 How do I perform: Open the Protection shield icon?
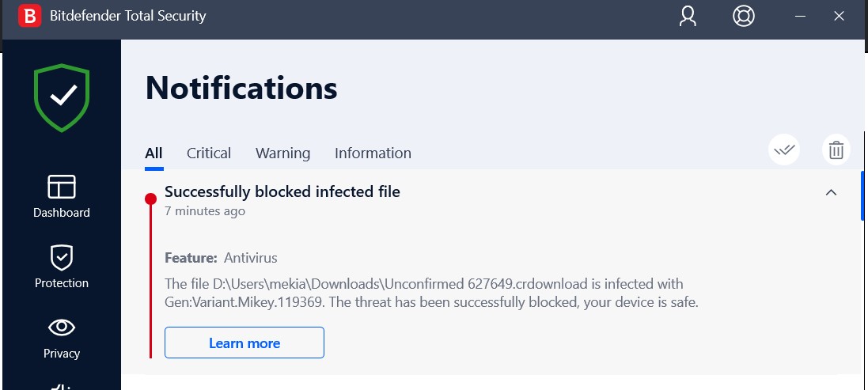point(62,258)
